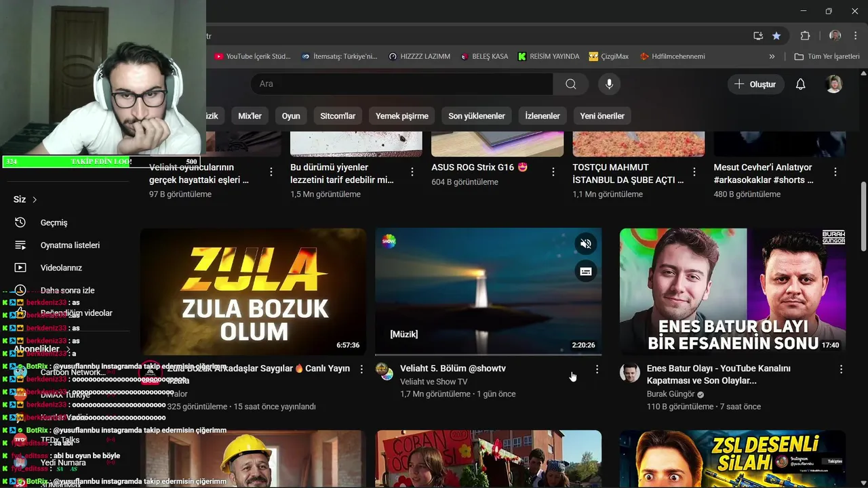Expand the Siz section chevron
This screenshot has height=488, width=868.
click(x=35, y=199)
